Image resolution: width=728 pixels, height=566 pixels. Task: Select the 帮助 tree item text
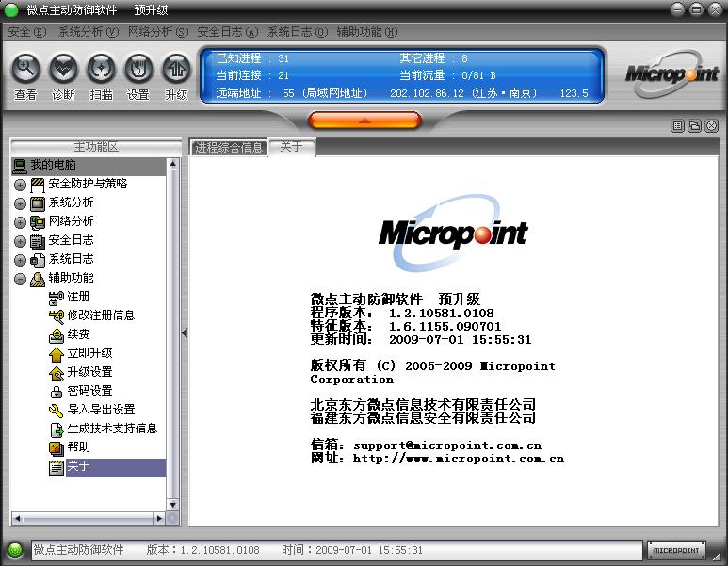78,446
